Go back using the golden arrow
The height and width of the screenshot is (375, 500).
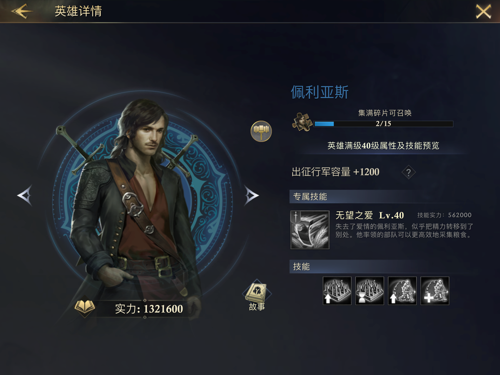coord(22,11)
